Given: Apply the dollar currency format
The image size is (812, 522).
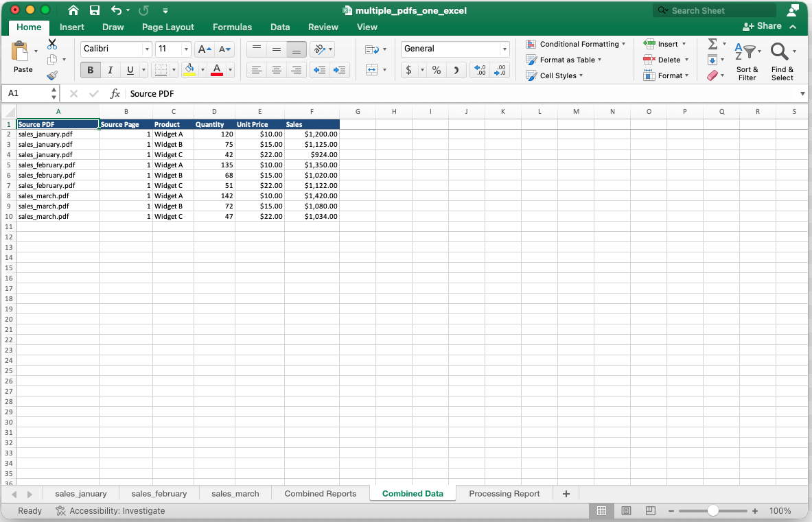Looking at the screenshot, I should 409,70.
